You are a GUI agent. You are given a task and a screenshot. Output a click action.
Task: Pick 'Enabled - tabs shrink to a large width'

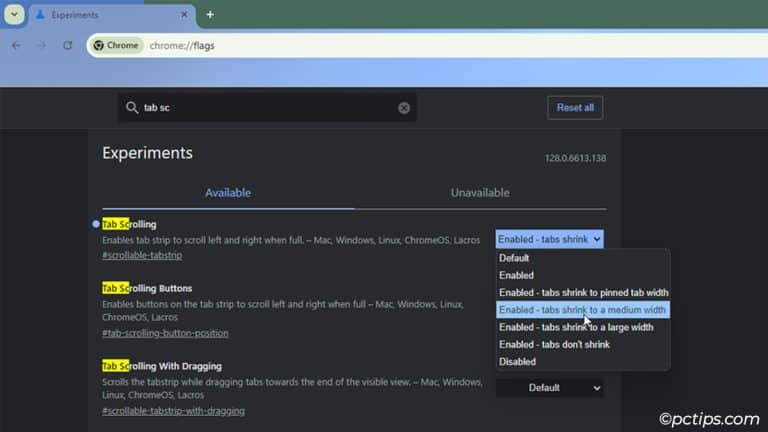576,327
